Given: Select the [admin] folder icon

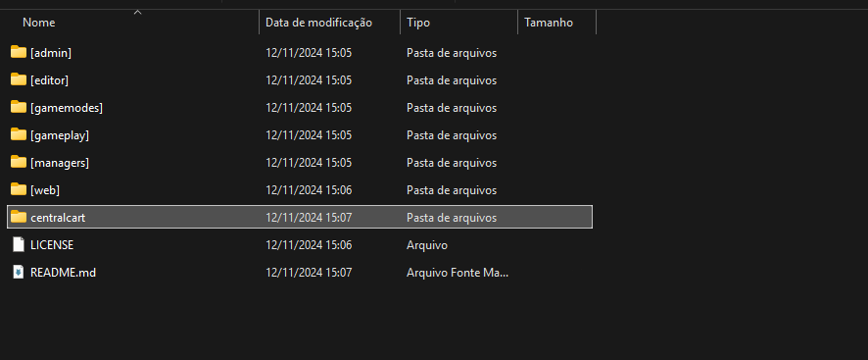Looking at the screenshot, I should click(19, 52).
